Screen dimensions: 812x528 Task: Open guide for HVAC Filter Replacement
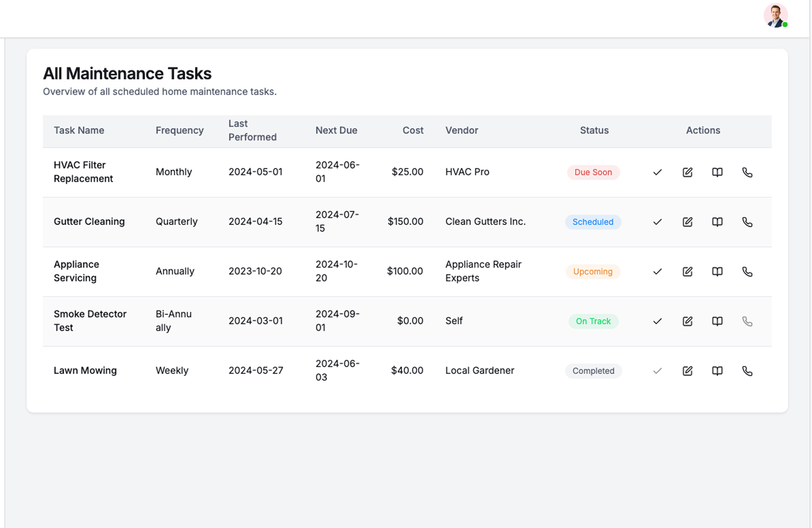[x=717, y=172]
